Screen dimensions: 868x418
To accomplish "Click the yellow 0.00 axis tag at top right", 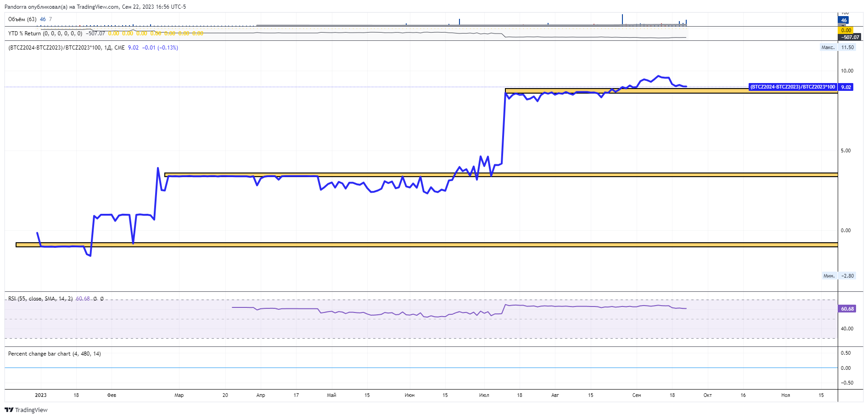I will 846,30.
